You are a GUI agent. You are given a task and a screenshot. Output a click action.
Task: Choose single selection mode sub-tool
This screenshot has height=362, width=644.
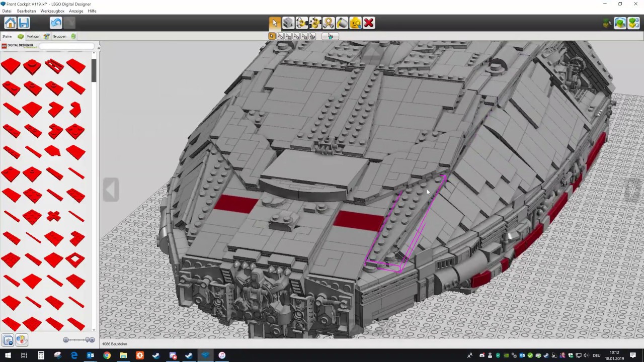[272, 36]
